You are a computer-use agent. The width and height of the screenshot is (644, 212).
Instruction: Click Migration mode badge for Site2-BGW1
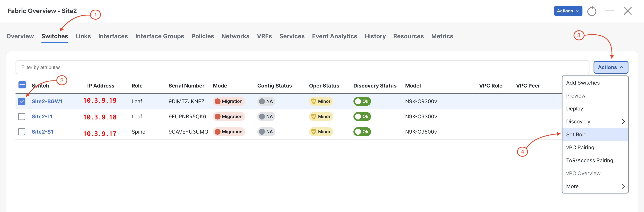[x=229, y=101]
